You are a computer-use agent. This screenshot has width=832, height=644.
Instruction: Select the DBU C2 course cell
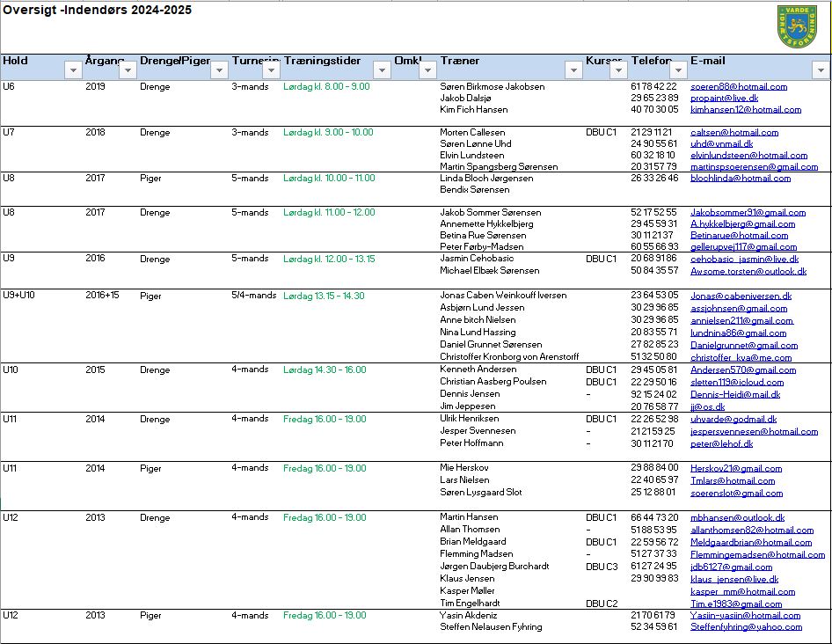(602, 604)
